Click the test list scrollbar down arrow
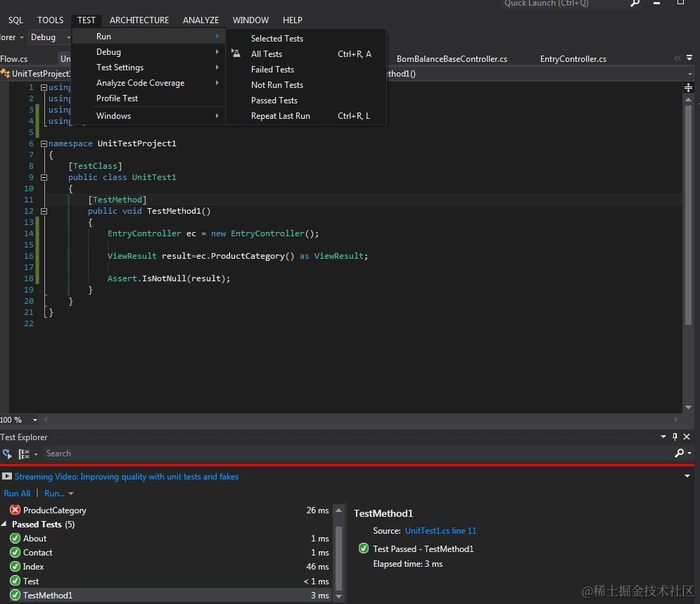 point(339,596)
